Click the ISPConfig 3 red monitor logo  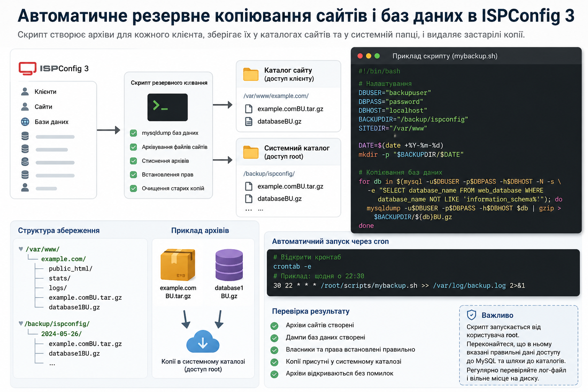(28, 68)
